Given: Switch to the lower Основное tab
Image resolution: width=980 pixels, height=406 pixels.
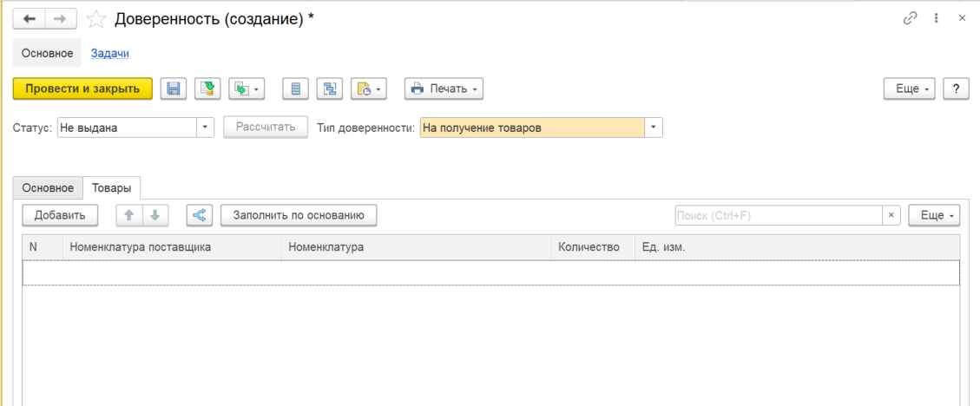Looking at the screenshot, I should tap(48, 187).
